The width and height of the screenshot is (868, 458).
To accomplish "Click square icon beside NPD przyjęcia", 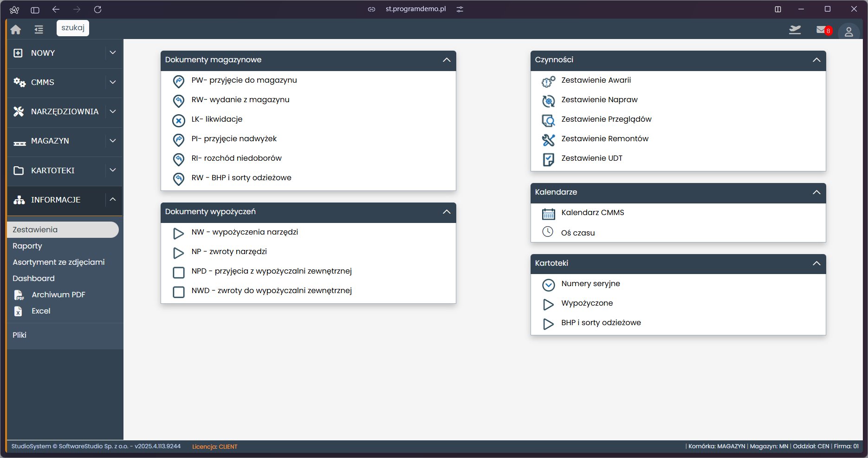I will (x=179, y=272).
